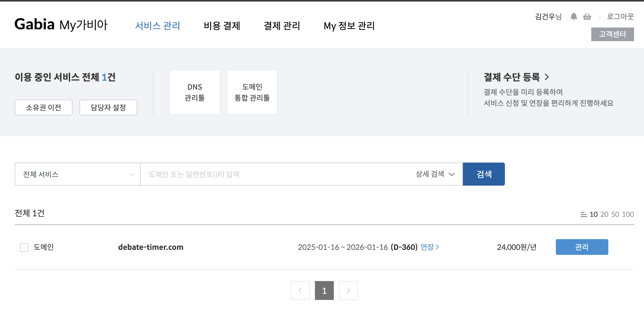
Task: Click the notification bell icon
Action: [x=574, y=17]
